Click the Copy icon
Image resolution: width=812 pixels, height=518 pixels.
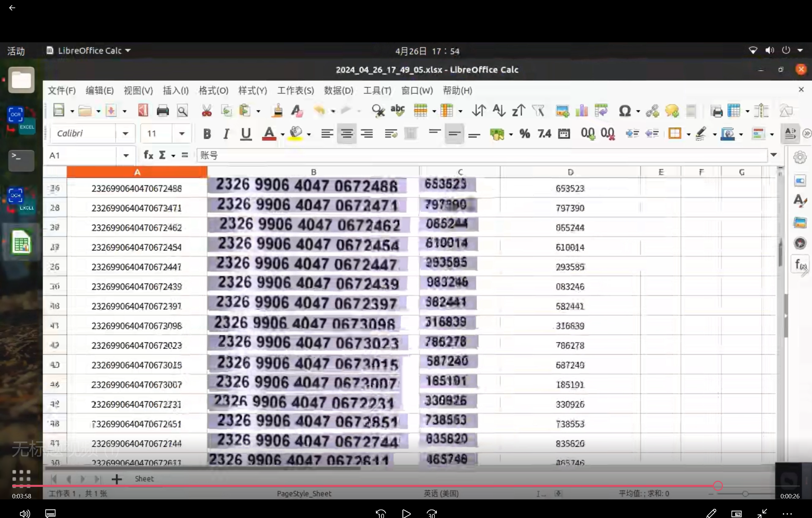(226, 111)
